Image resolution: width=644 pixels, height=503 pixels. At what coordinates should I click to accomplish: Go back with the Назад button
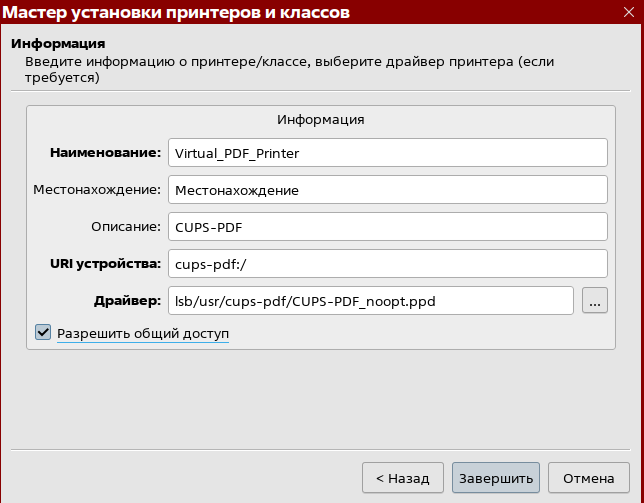[x=402, y=478]
